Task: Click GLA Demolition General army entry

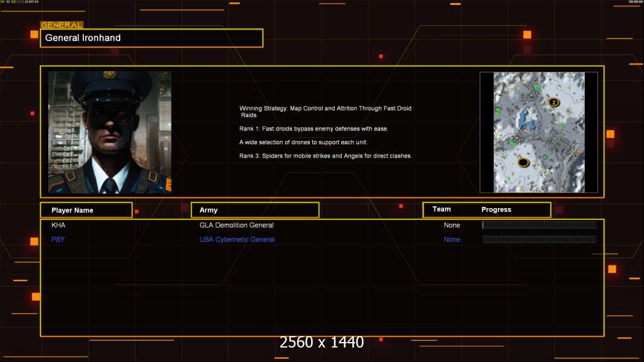Action: pyautogui.click(x=237, y=225)
